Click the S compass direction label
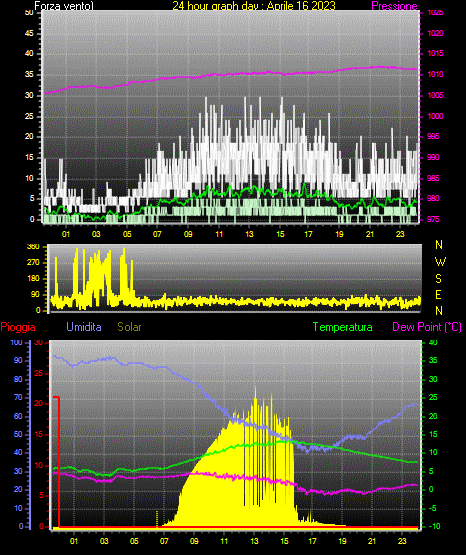Image resolution: width=466 pixels, height=555 pixels. 438,279
